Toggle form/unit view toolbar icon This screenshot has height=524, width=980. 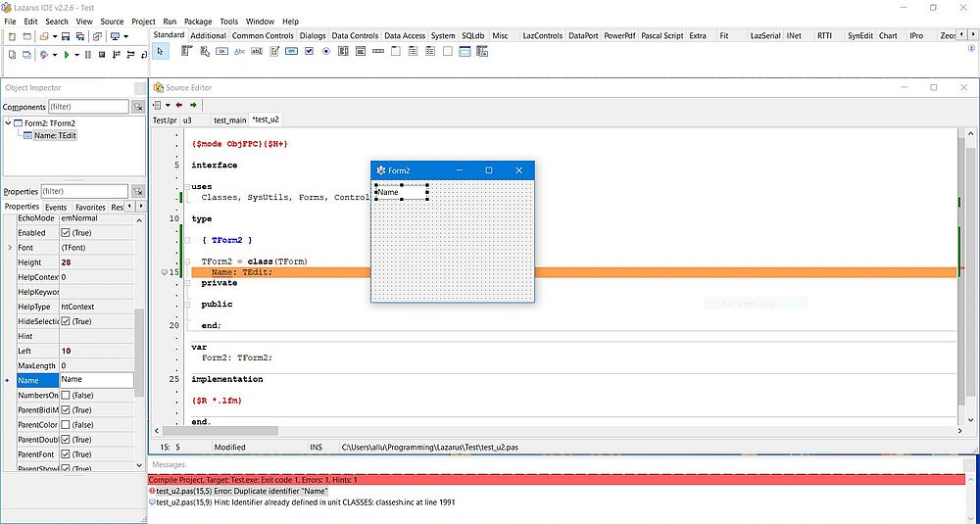(97, 36)
